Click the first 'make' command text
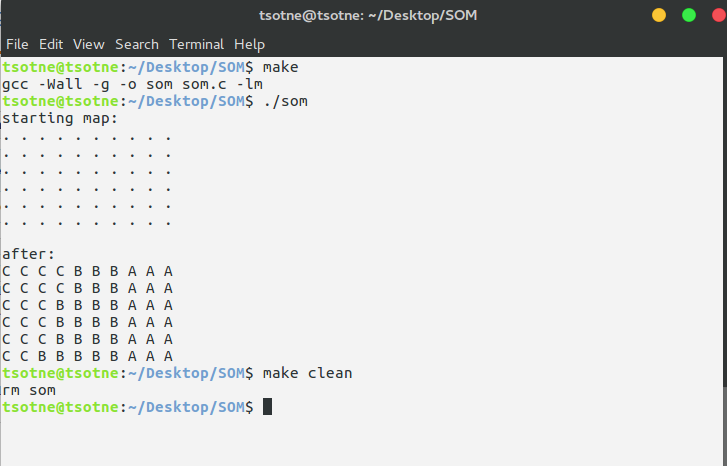The height and width of the screenshot is (466, 727). pyautogui.click(x=281, y=67)
